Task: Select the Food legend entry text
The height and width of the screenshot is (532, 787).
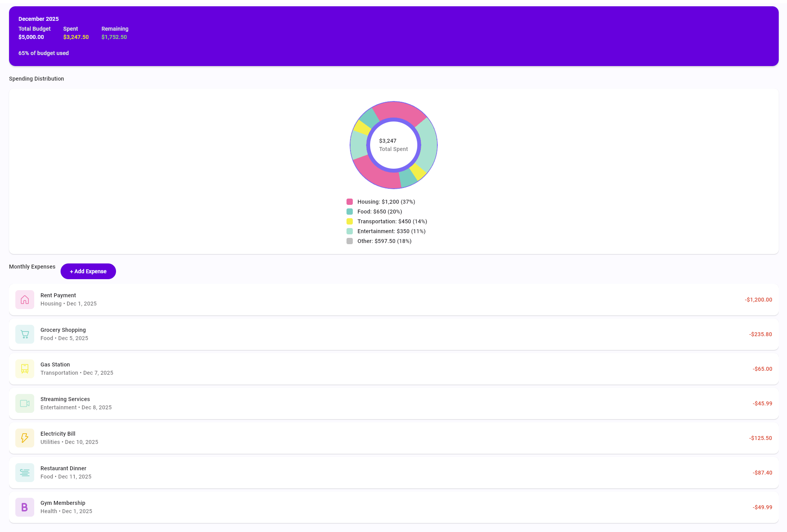Action: (x=380, y=212)
